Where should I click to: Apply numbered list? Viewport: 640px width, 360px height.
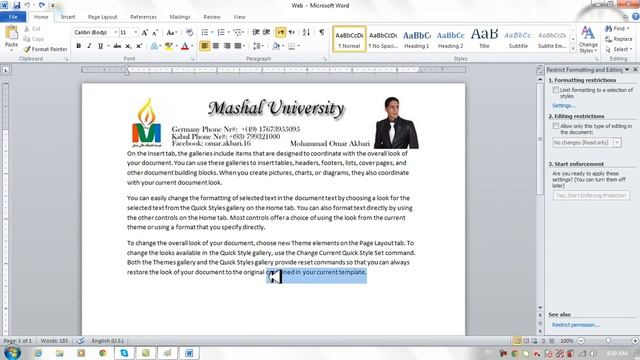click(x=221, y=32)
